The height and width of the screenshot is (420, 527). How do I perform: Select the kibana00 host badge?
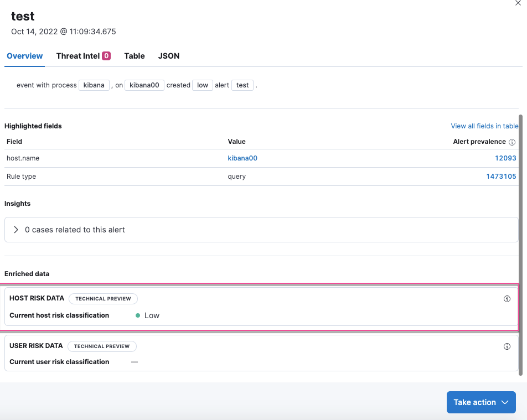coord(144,85)
